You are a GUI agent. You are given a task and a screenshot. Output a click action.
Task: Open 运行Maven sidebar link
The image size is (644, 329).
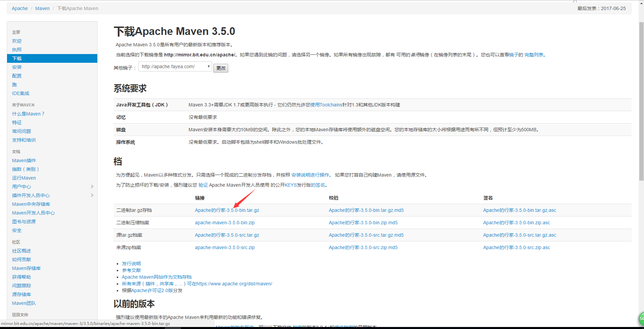[x=24, y=178]
